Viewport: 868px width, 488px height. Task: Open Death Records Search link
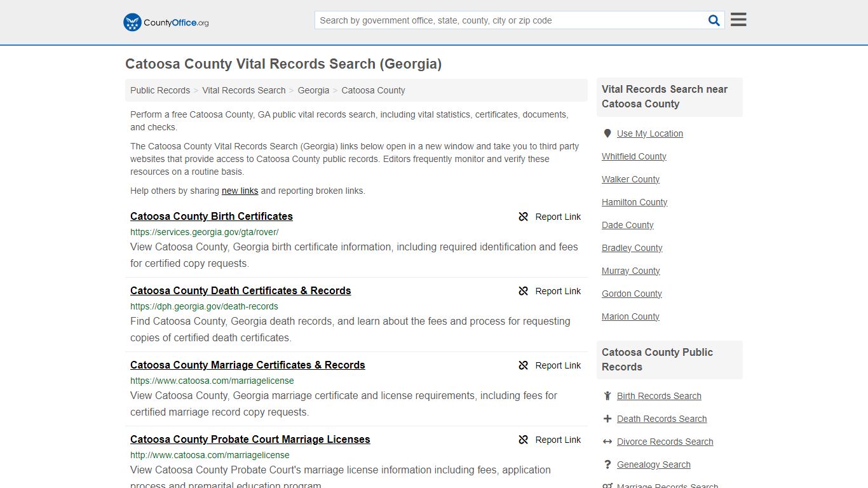pyautogui.click(x=661, y=419)
